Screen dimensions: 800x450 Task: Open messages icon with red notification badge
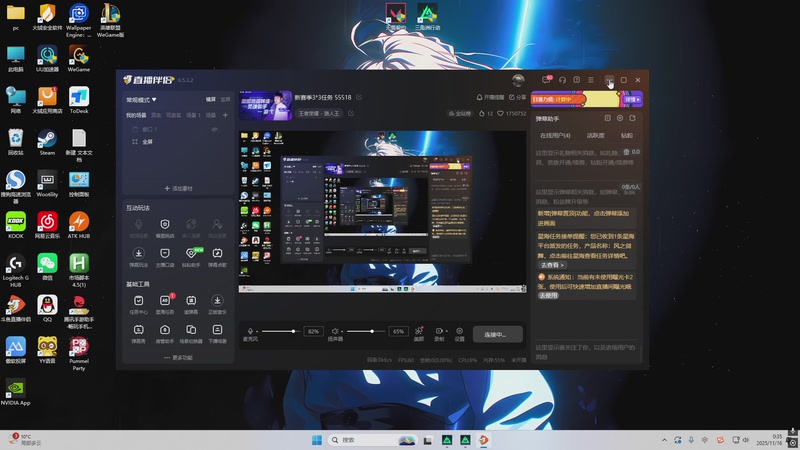(x=546, y=80)
